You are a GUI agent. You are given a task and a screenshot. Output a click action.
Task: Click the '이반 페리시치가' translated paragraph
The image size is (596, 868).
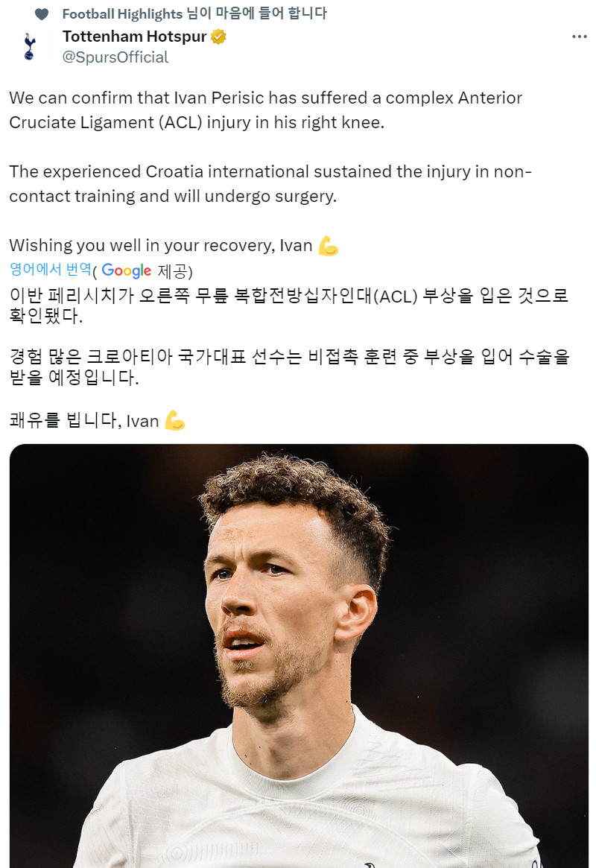(x=289, y=305)
